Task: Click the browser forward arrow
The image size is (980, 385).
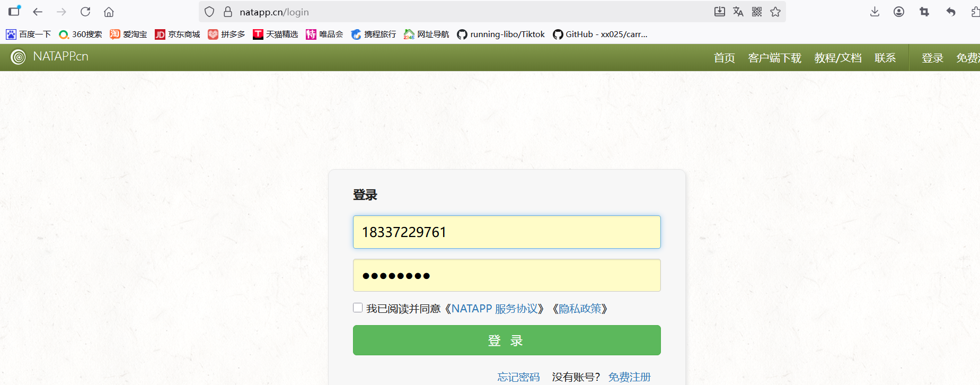Action: 61,12
